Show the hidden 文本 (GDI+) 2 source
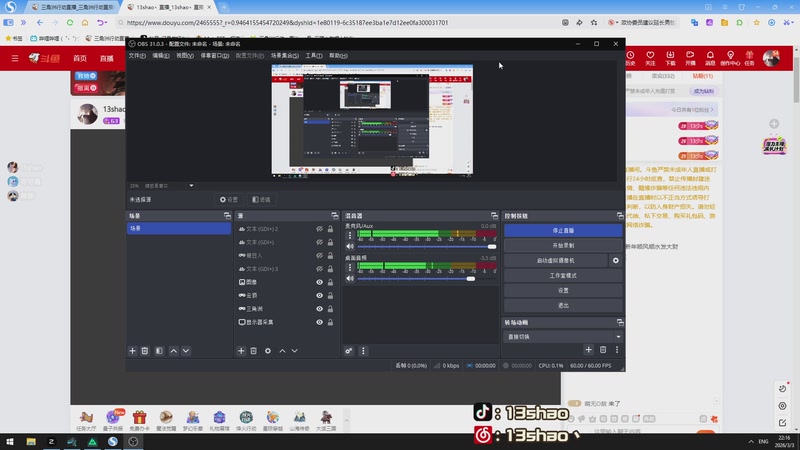This screenshot has height=450, width=800. (319, 229)
